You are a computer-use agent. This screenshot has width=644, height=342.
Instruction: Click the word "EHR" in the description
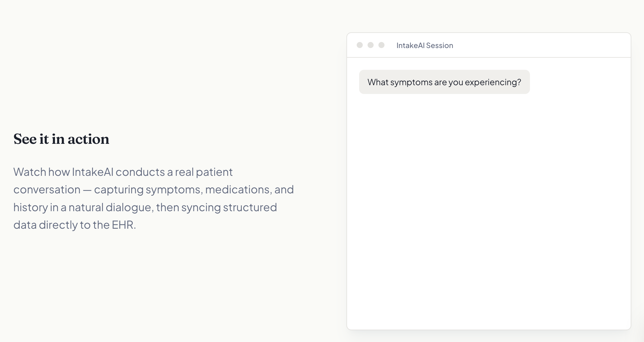[x=123, y=225]
